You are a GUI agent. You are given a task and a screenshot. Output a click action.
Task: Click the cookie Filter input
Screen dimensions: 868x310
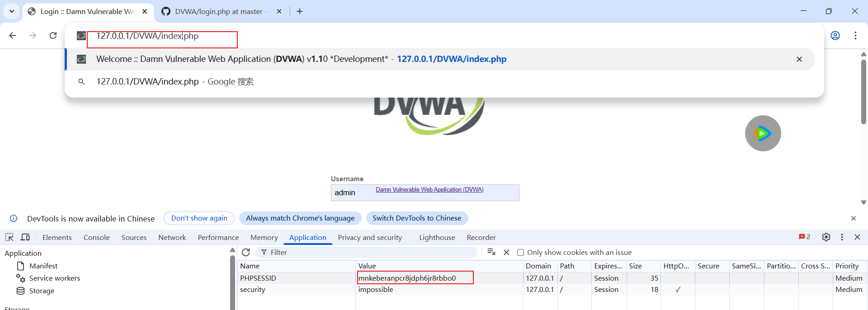coord(366,252)
